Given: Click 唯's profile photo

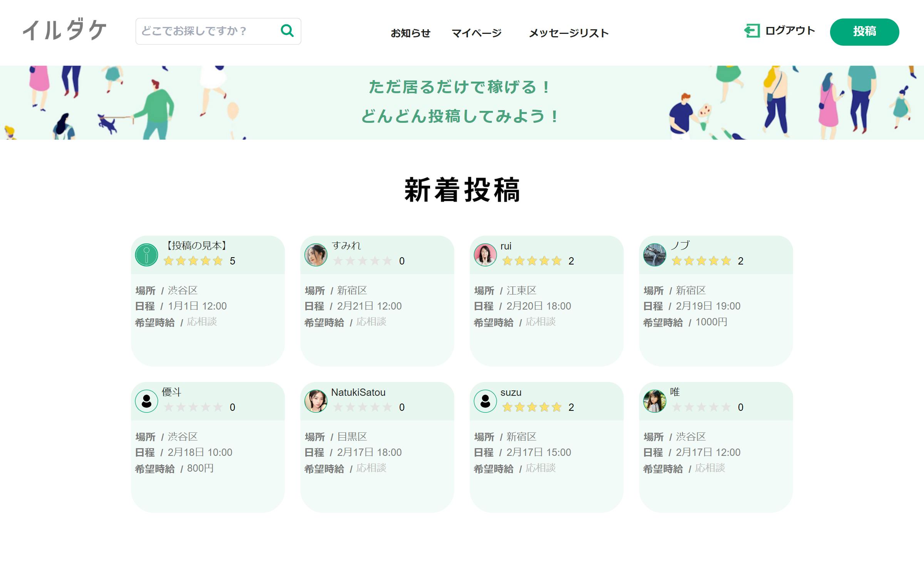Looking at the screenshot, I should click(x=654, y=401).
